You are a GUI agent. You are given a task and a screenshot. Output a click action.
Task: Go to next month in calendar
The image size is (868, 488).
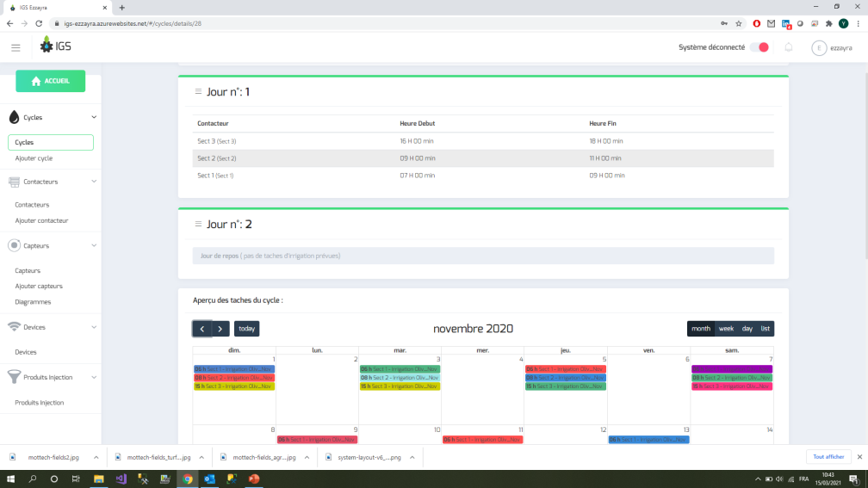tap(221, 329)
